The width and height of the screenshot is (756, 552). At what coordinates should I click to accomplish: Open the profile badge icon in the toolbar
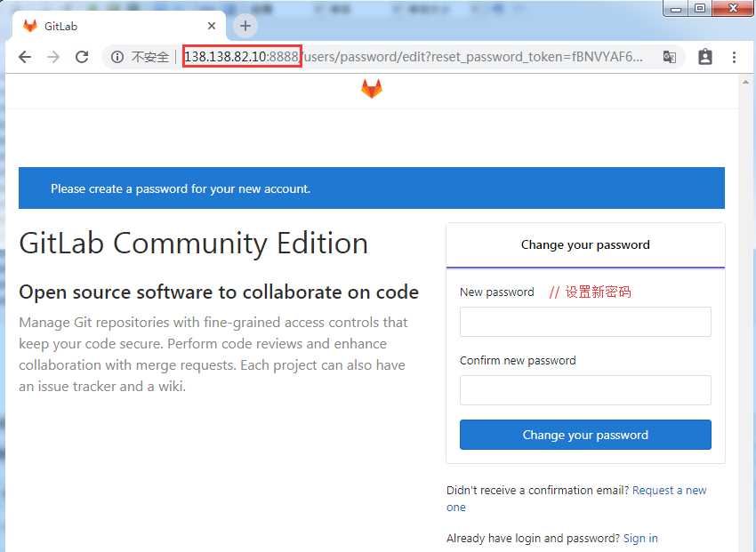pos(705,57)
